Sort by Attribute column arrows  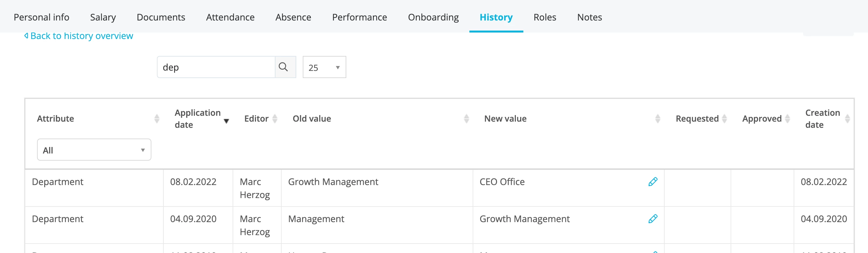[157, 119]
